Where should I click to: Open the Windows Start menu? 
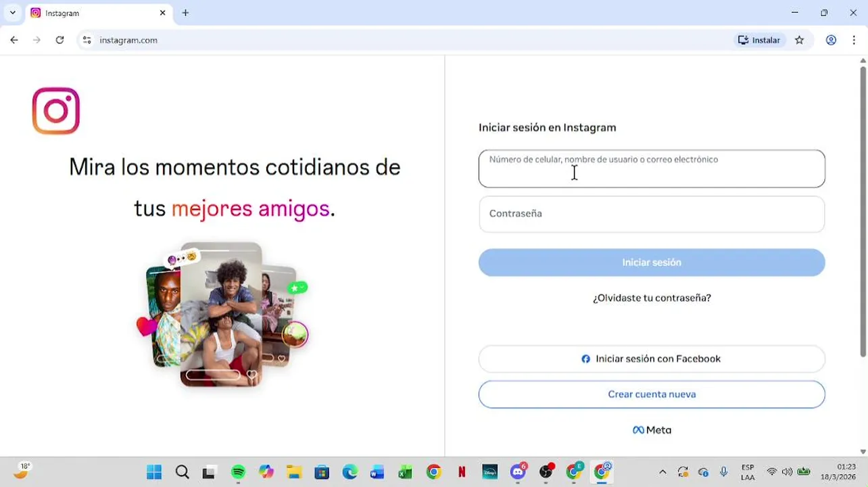[154, 472]
